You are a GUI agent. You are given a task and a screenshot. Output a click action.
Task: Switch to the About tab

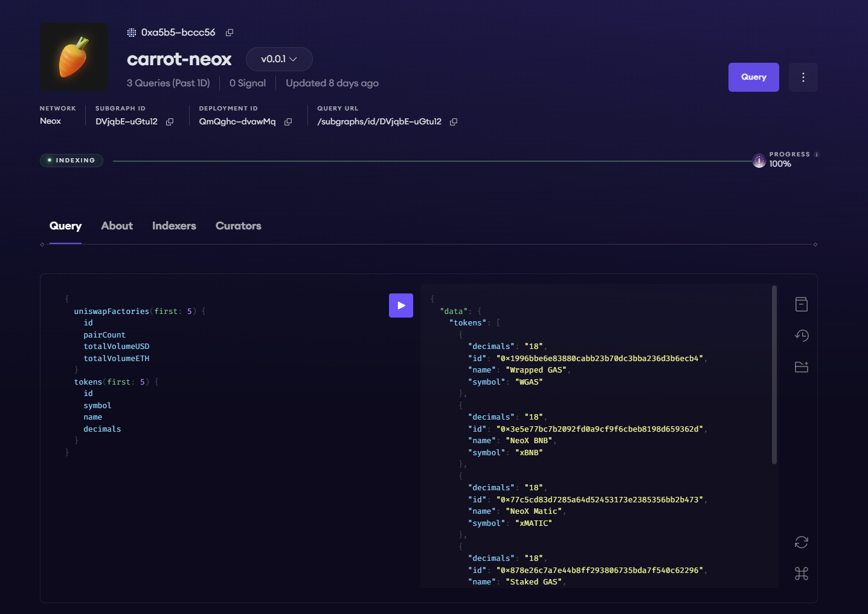click(117, 226)
